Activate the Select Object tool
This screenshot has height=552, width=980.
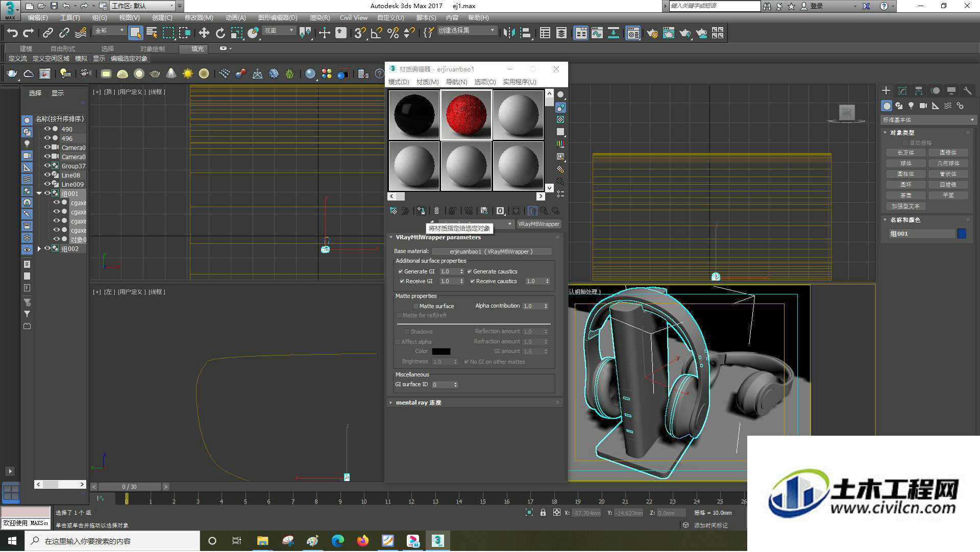click(135, 33)
